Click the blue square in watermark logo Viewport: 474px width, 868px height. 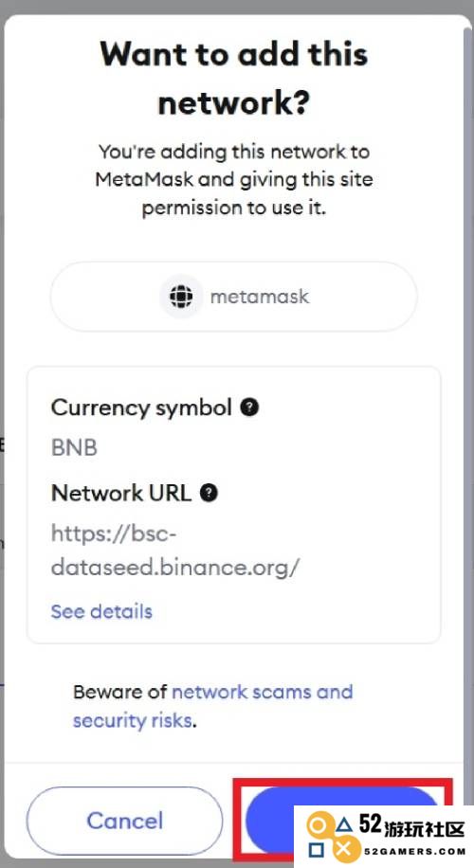click(x=317, y=850)
